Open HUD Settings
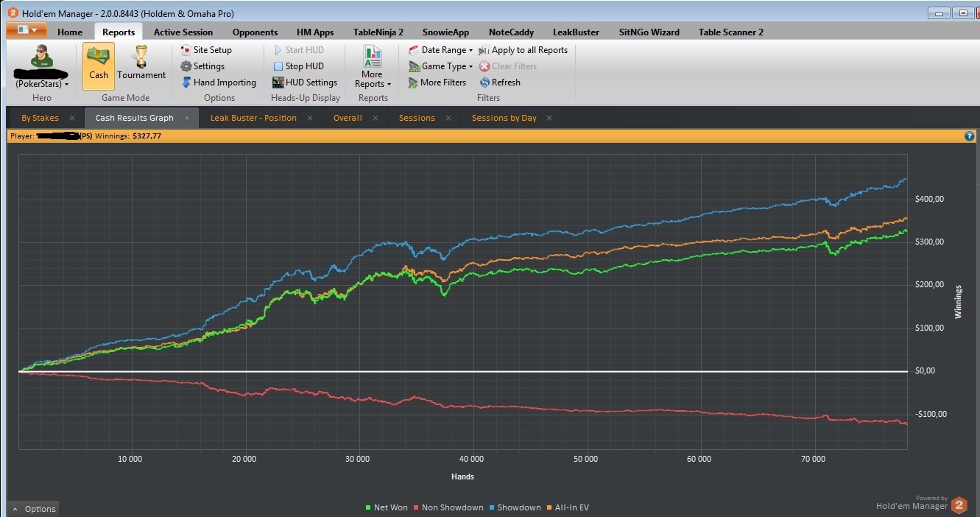This screenshot has width=980, height=517. click(x=305, y=82)
